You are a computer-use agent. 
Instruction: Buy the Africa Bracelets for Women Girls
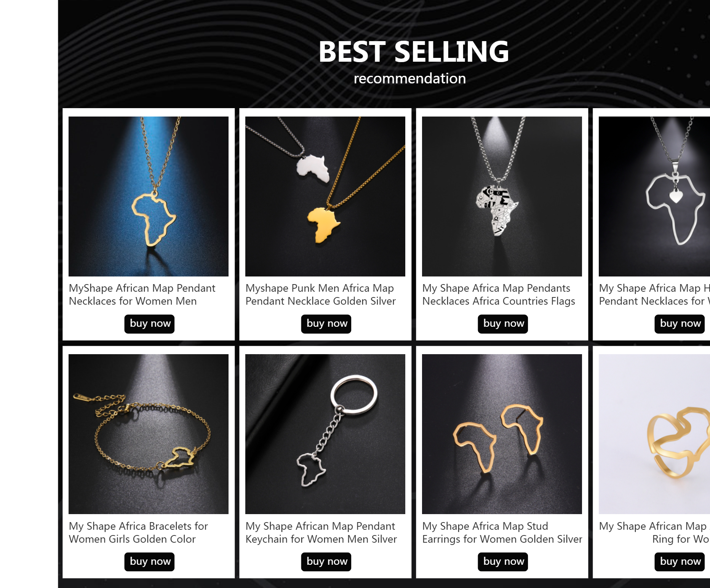(149, 562)
